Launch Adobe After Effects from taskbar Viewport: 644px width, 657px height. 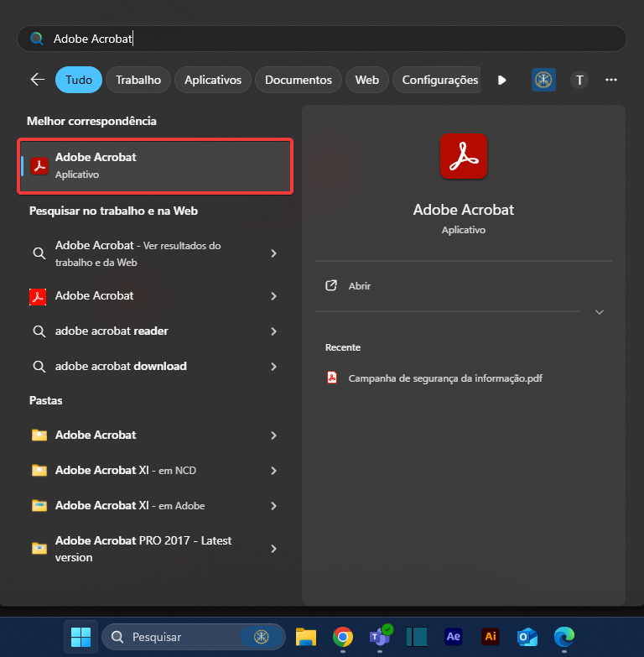pos(454,637)
